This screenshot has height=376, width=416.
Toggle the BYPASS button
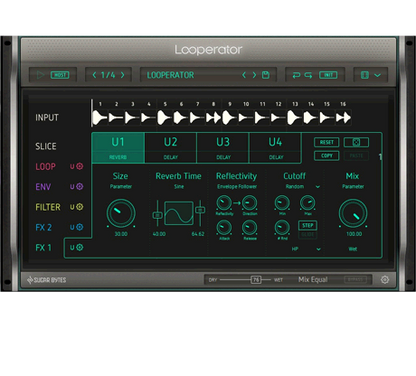[x=355, y=279]
